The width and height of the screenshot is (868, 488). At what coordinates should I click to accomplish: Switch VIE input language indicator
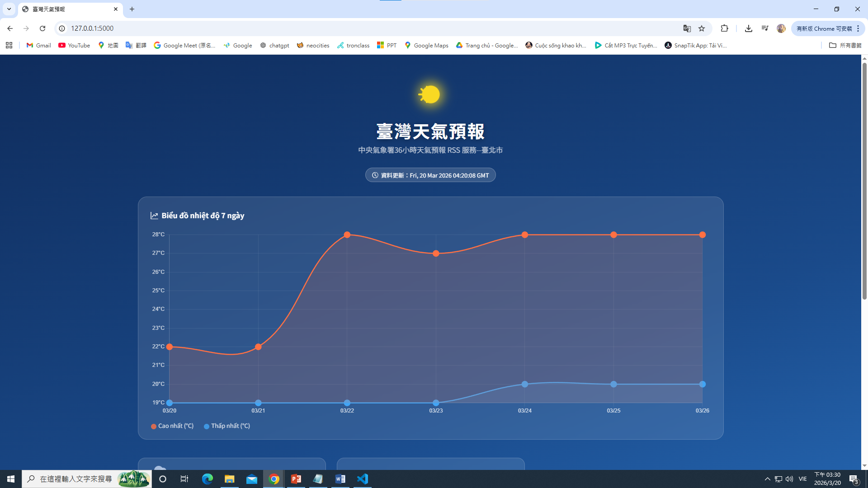[x=802, y=479]
